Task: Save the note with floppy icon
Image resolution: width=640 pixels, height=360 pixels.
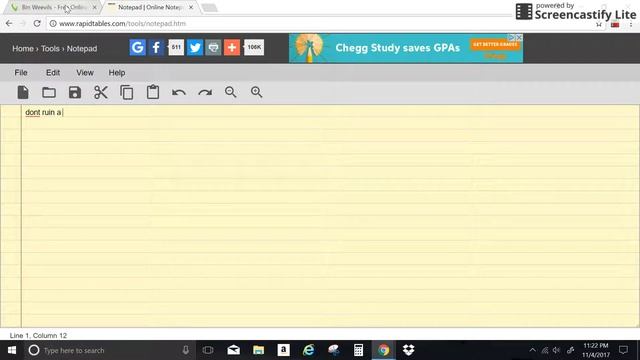Action: [x=75, y=93]
